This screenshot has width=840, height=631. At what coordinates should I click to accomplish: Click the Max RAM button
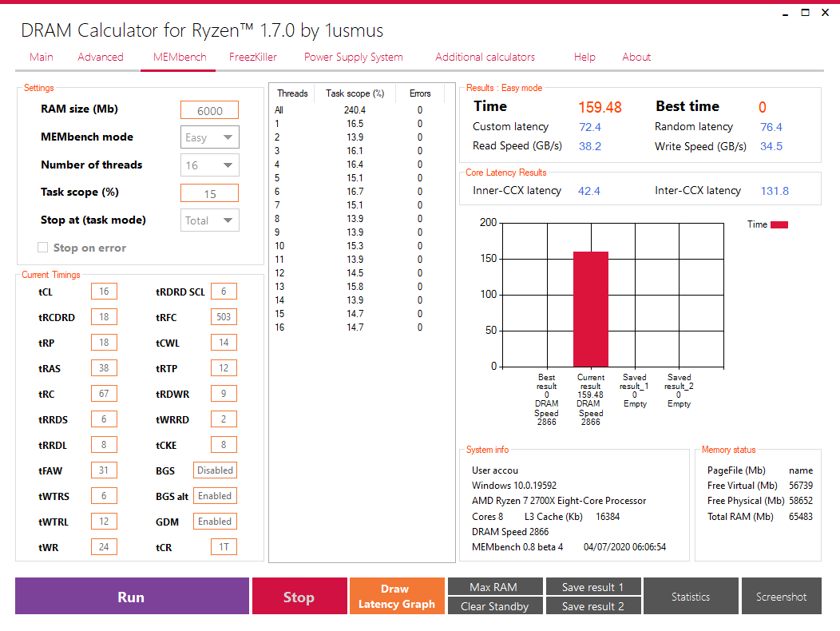tap(495, 586)
